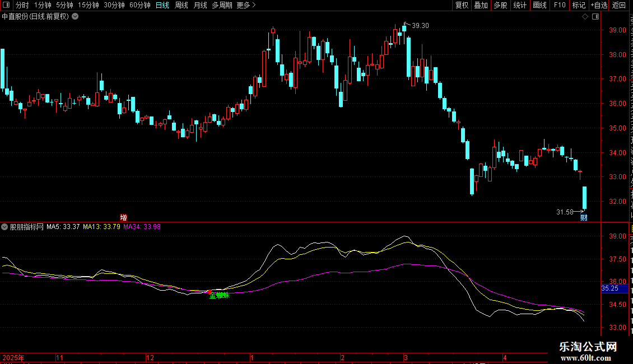Click the 多股 multi-stock button
The width and height of the screenshot is (633, 364).
click(501, 5)
